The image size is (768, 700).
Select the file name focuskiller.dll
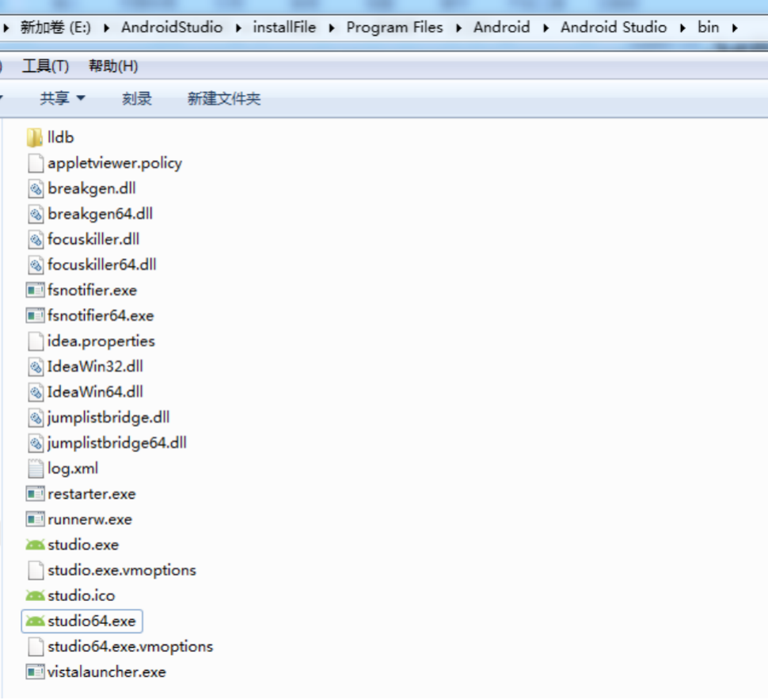pyautogui.click(x=93, y=239)
